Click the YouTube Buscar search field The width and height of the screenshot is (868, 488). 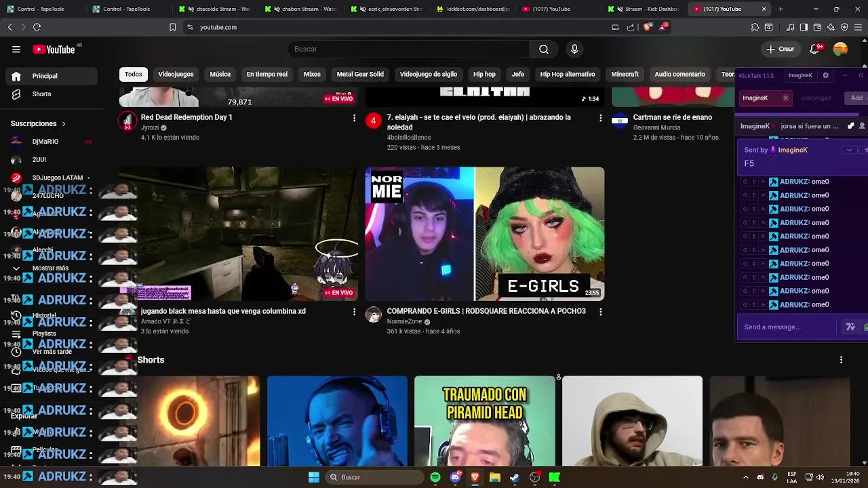click(409, 49)
